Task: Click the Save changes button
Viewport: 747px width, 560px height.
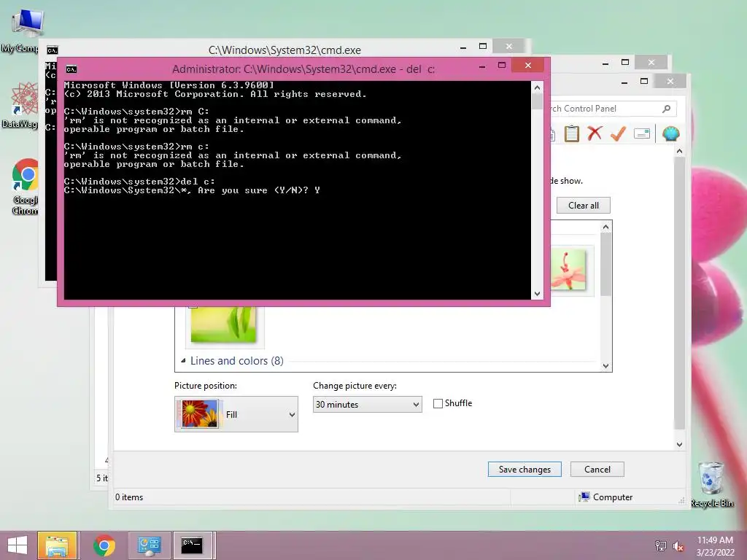Action: click(x=525, y=469)
